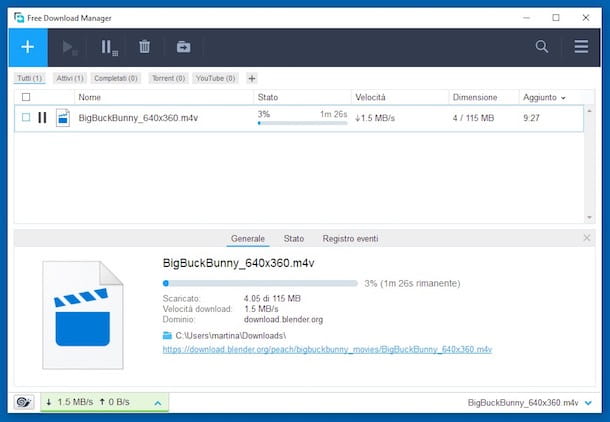The height and width of the screenshot is (422, 610).
Task: Switch to the Registro eventi tab
Action: [350, 239]
